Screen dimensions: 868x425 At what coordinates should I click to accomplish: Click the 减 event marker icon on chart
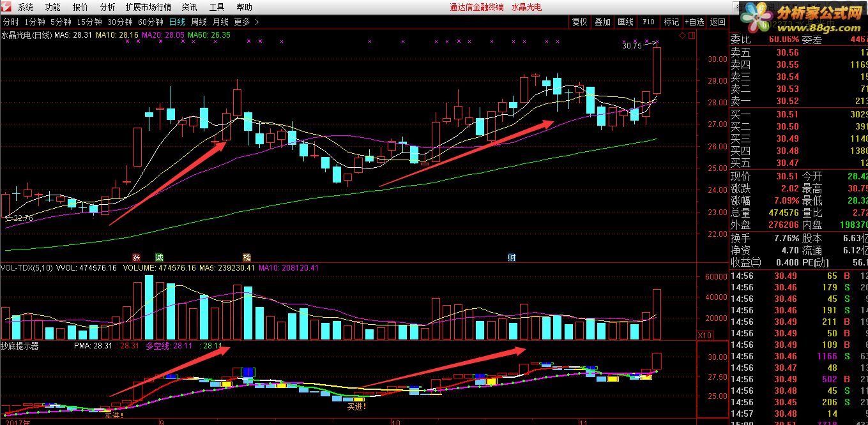pos(159,257)
